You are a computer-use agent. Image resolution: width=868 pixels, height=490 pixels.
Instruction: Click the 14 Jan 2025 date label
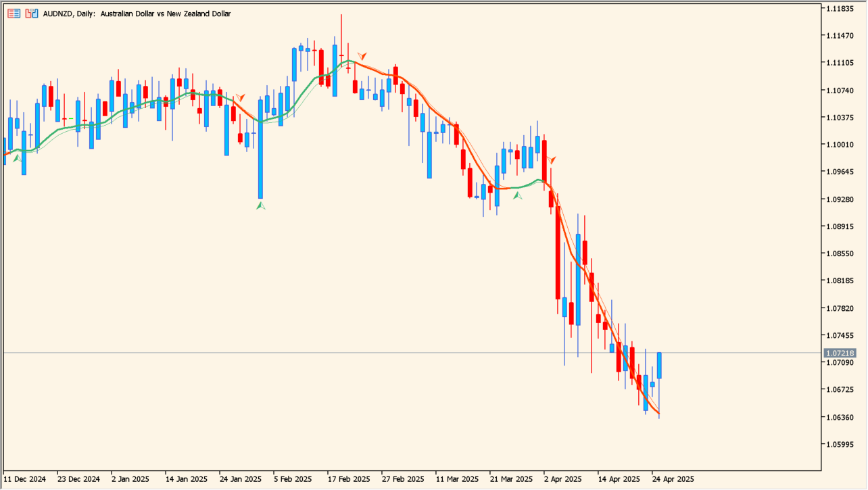[187, 479]
